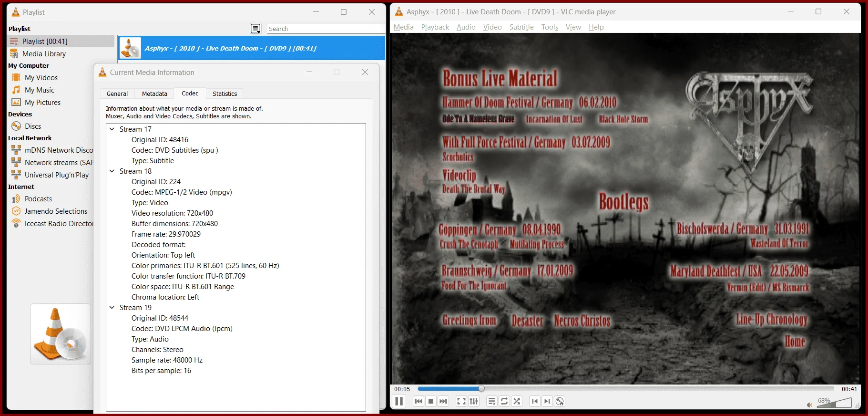Screen dimensions: 868x416
Task: Collapse the Stream 19 node
Action: tap(112, 308)
